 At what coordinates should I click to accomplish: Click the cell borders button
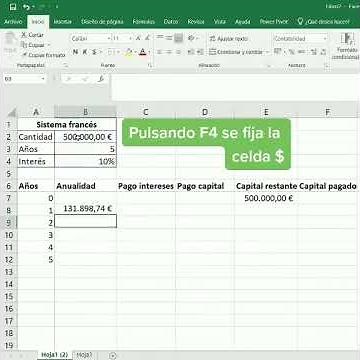(111, 52)
